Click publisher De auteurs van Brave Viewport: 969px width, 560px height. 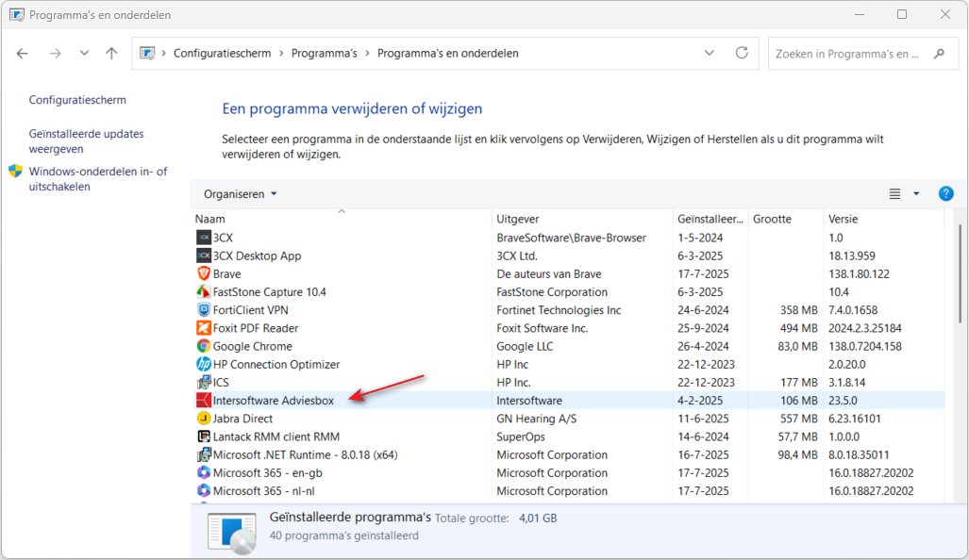tap(549, 273)
